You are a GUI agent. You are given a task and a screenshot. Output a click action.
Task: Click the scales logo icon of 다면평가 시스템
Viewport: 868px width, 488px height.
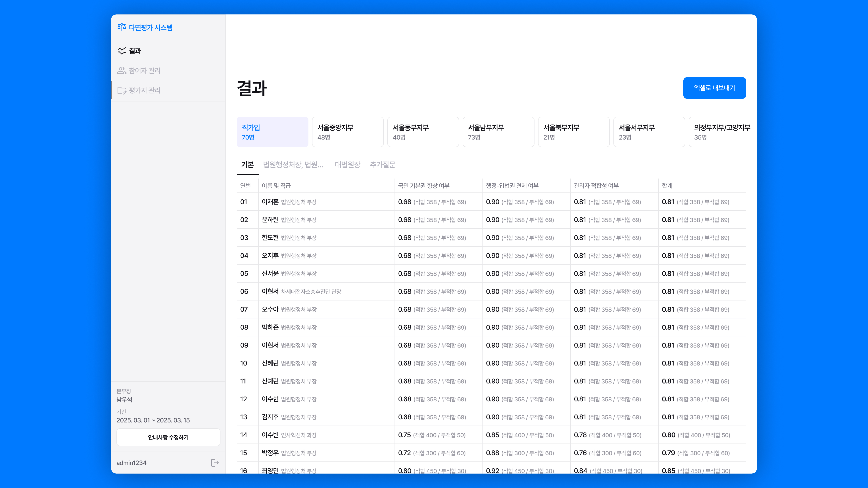tap(121, 27)
